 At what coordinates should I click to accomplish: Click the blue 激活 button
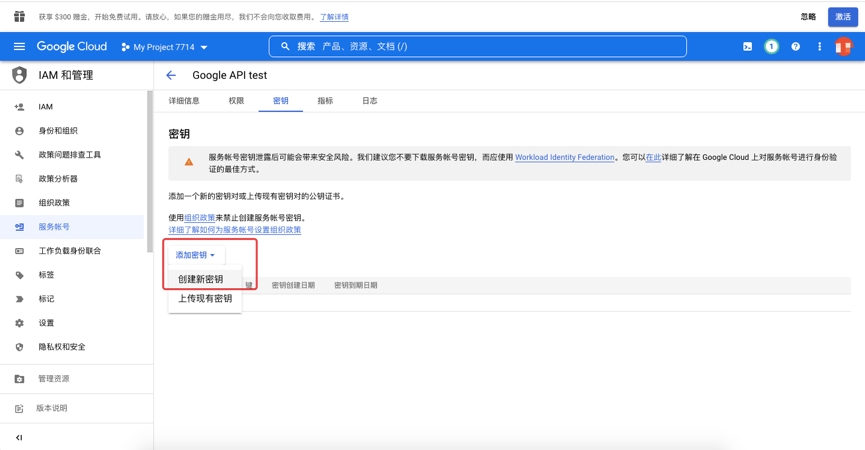(843, 17)
